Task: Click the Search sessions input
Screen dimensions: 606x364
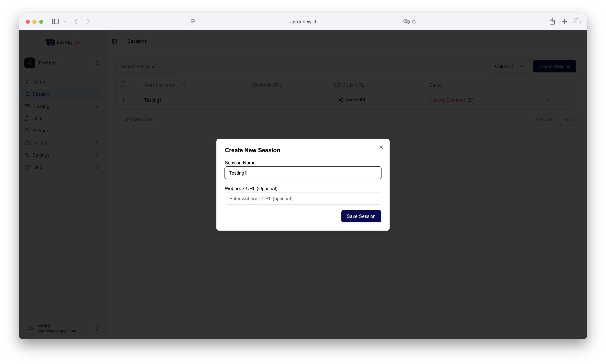Action: tap(147, 66)
